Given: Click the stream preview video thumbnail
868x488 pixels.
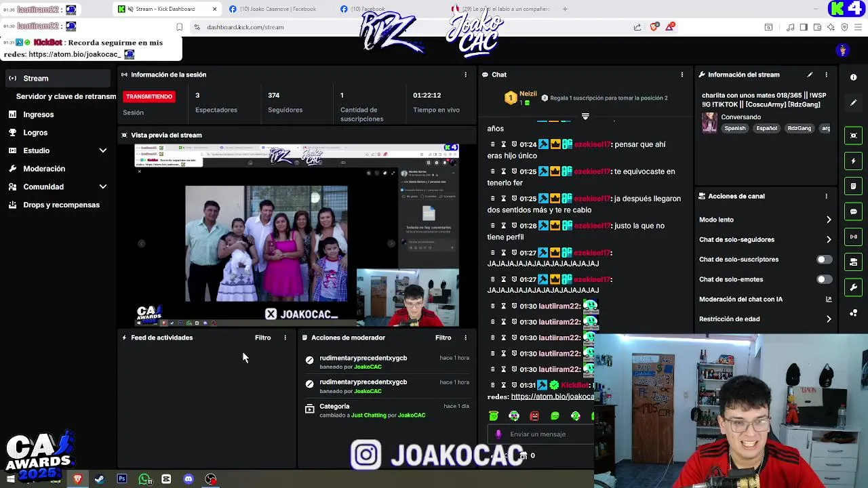Looking at the screenshot, I should pyautogui.click(x=297, y=235).
